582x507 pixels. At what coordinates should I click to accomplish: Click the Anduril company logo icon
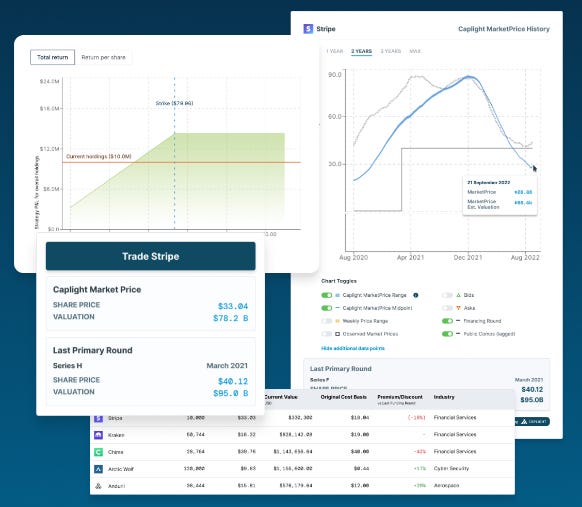coord(98,485)
